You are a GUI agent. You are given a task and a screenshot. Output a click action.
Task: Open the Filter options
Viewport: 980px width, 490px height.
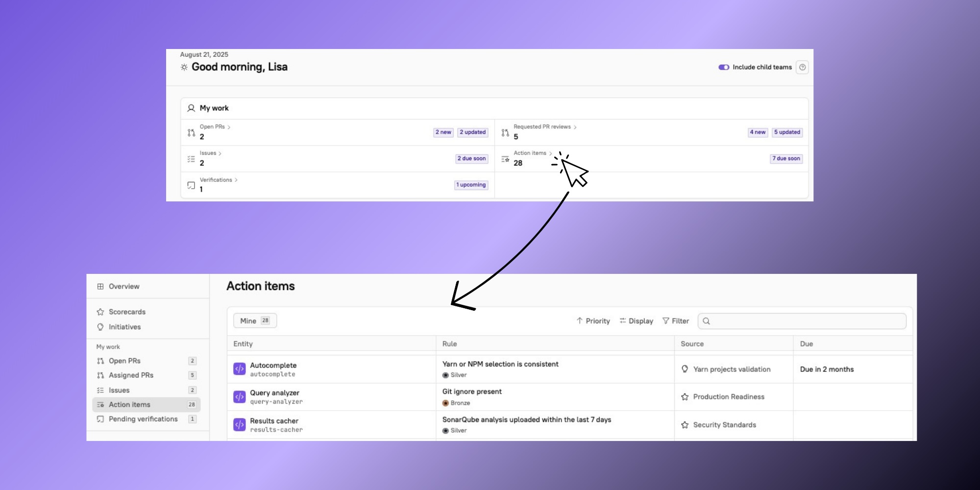point(676,321)
